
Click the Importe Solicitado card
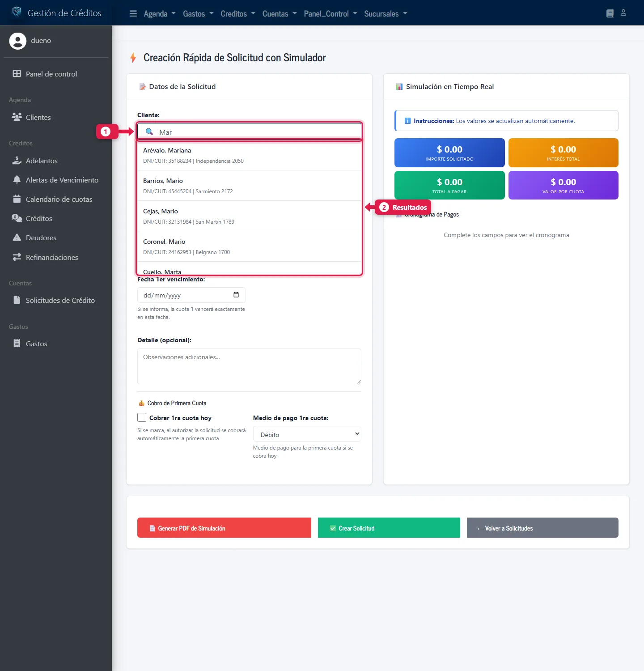point(449,153)
